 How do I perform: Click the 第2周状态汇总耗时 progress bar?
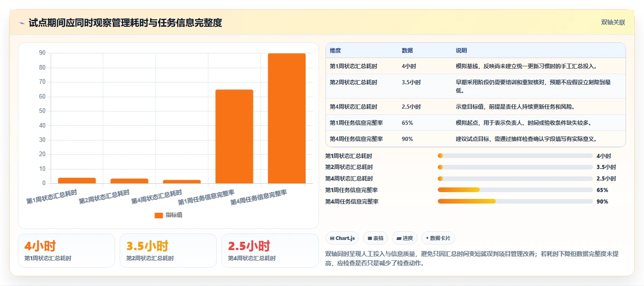point(515,167)
